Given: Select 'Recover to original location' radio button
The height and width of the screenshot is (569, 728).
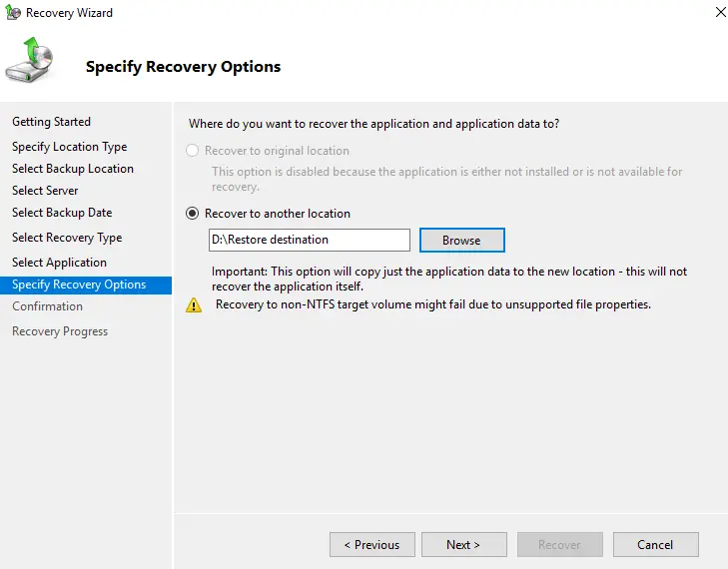Looking at the screenshot, I should click(193, 151).
